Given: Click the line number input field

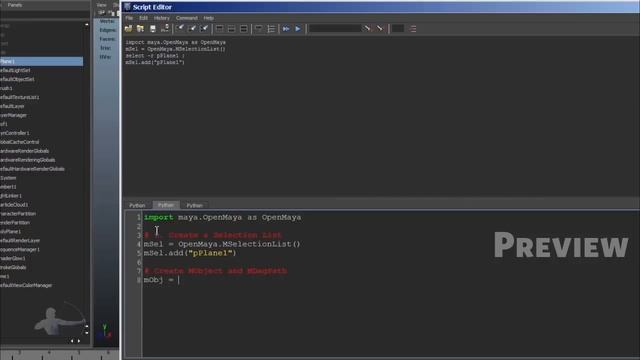Looking at the screenshot, I should pyautogui.click(x=398, y=29).
